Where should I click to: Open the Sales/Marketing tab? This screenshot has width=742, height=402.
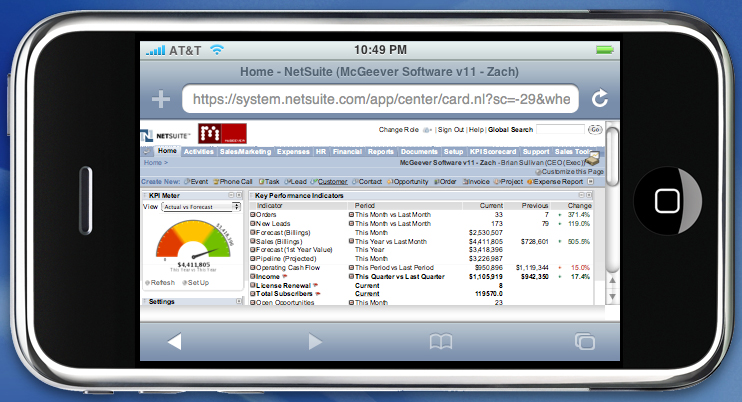tap(245, 152)
